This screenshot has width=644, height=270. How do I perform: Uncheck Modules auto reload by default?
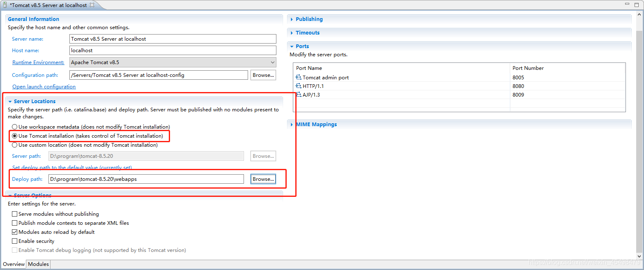(15, 232)
